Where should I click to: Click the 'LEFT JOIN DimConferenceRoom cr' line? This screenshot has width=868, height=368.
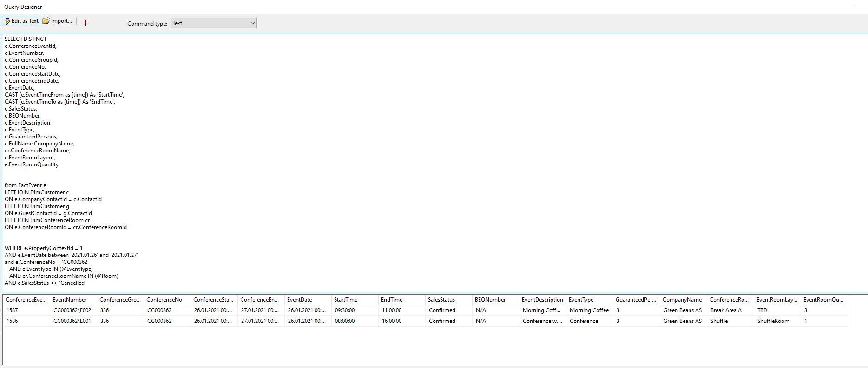point(47,220)
